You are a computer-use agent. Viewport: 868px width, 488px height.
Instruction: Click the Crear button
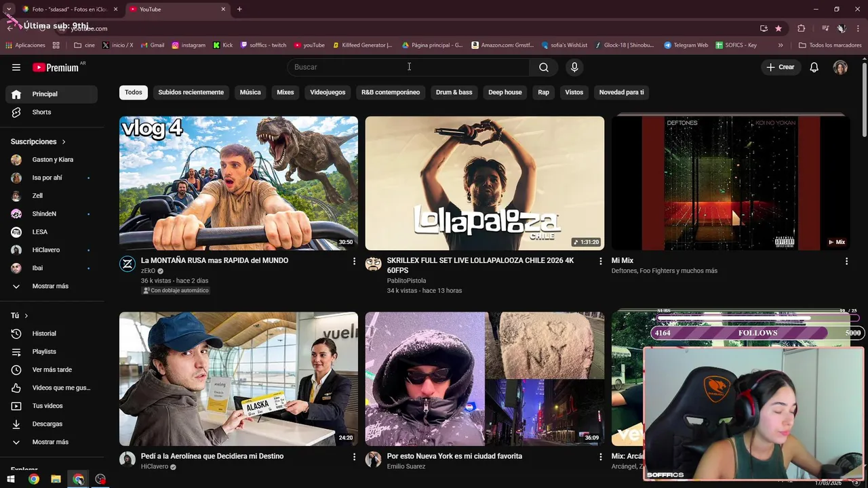tap(781, 67)
